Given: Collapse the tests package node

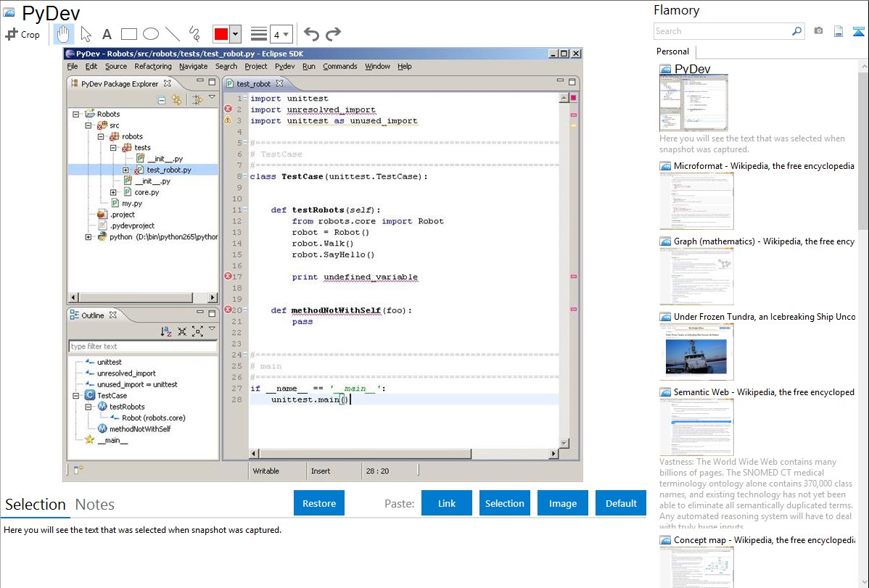Looking at the screenshot, I should tap(113, 147).
